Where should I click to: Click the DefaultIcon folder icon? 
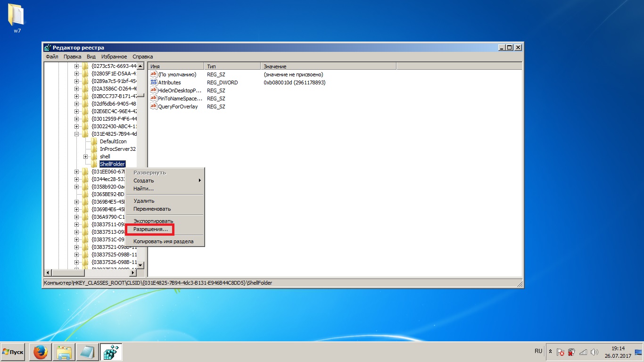pos(94,141)
